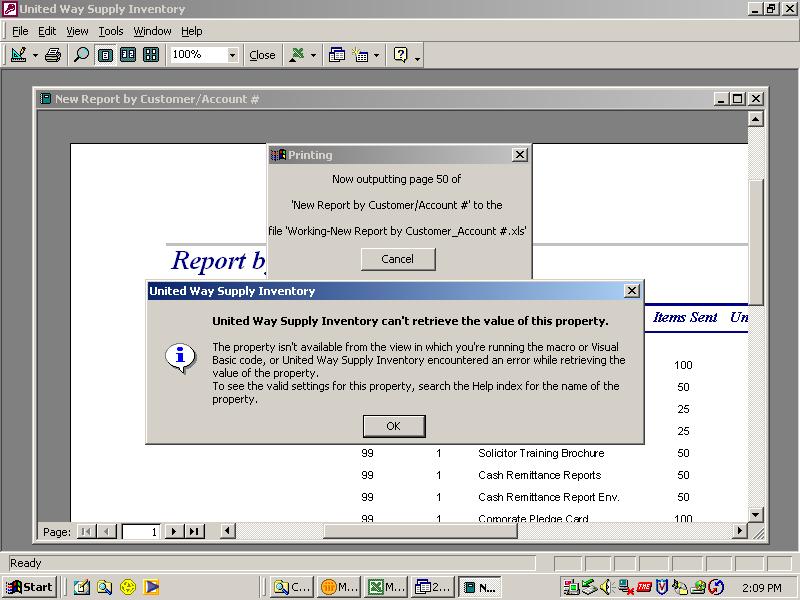Screen dimensions: 800x600
Task: Open the Windows Start menu
Action: coord(30,587)
